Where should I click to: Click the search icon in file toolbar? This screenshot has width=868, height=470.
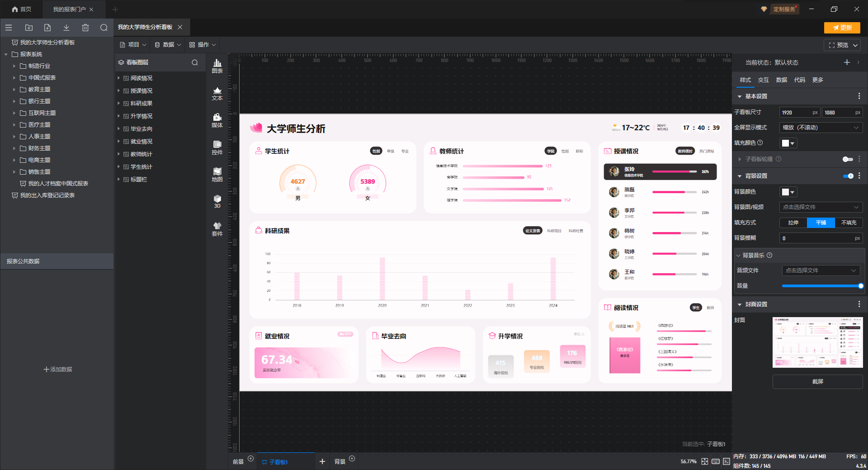point(104,28)
